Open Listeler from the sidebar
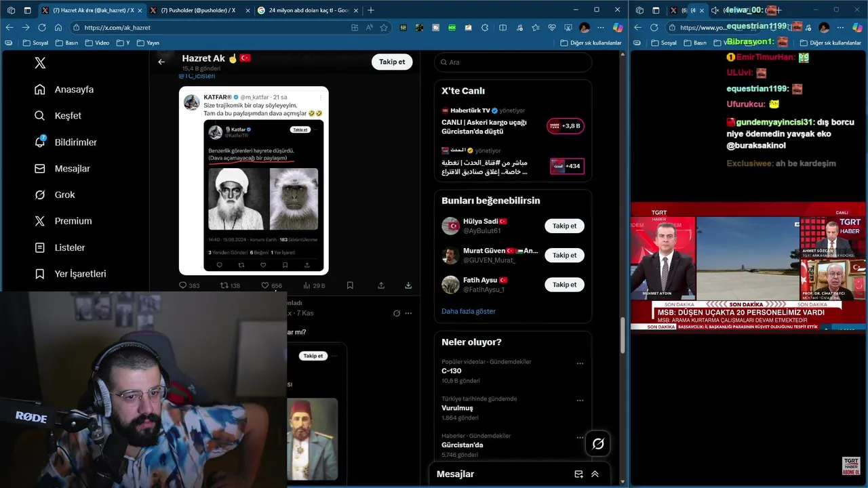Viewport: 868px width, 488px height. tap(60, 247)
